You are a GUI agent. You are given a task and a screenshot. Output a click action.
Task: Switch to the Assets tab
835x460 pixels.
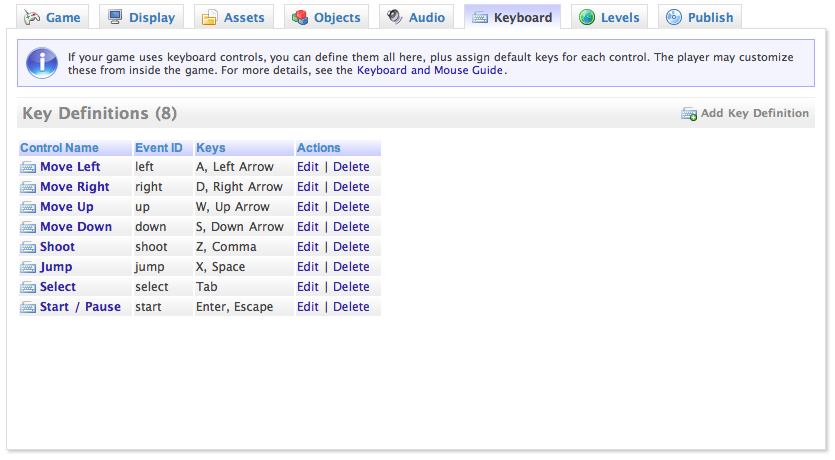[234, 17]
